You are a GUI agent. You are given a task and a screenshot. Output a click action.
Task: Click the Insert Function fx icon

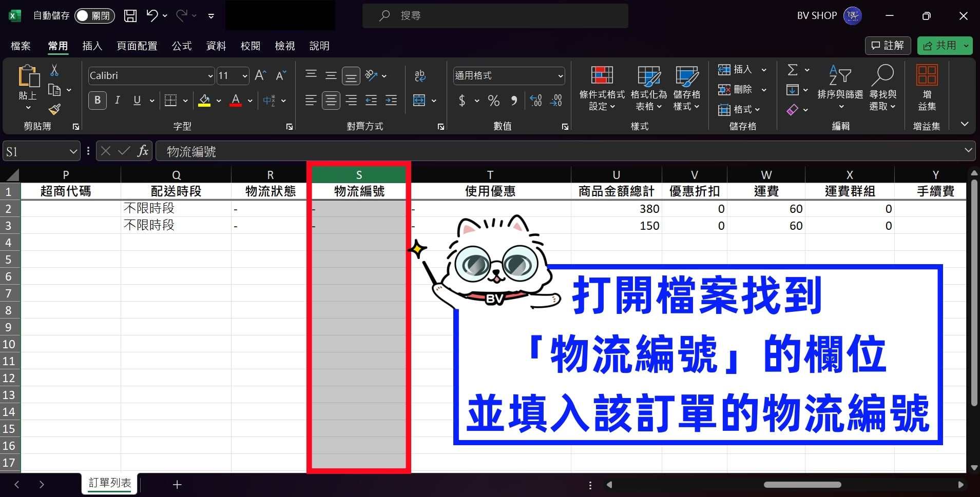(143, 151)
